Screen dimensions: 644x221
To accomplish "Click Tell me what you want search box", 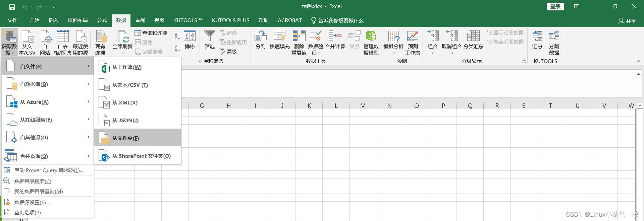I will pos(337,20).
